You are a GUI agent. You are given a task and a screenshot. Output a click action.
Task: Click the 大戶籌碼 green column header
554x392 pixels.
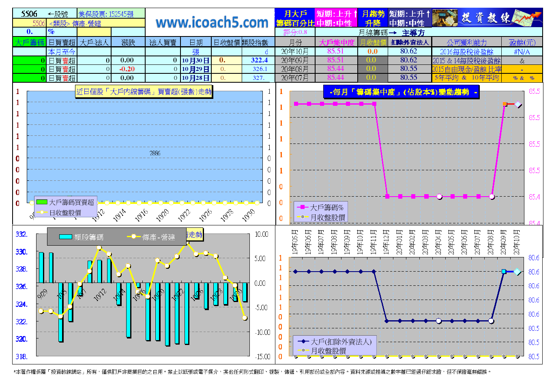click(30, 42)
